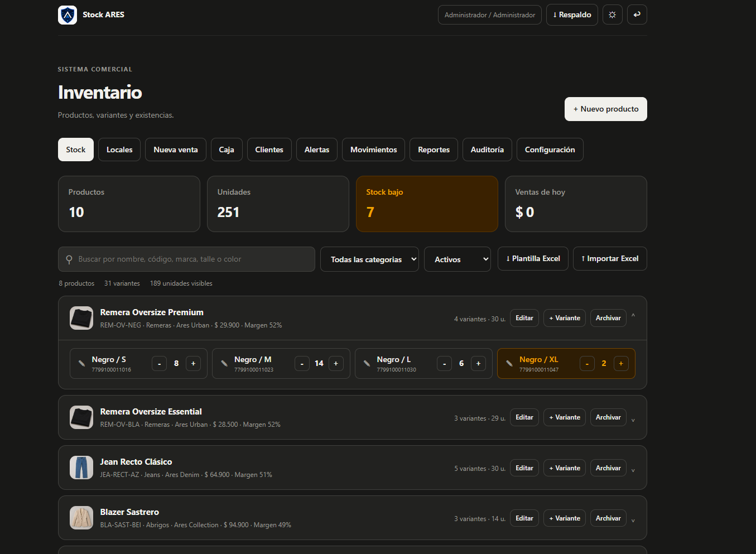The image size is (756, 554).
Task: Click the Respaldo backup button
Action: (572, 15)
